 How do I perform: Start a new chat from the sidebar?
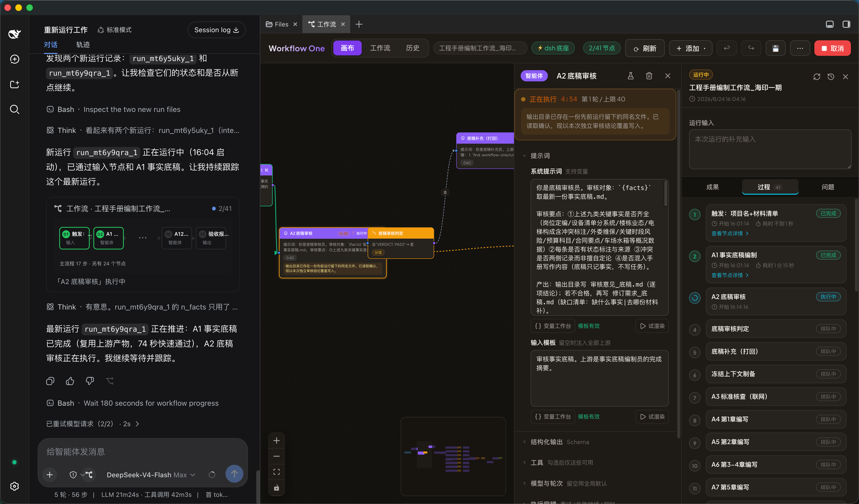click(14, 59)
